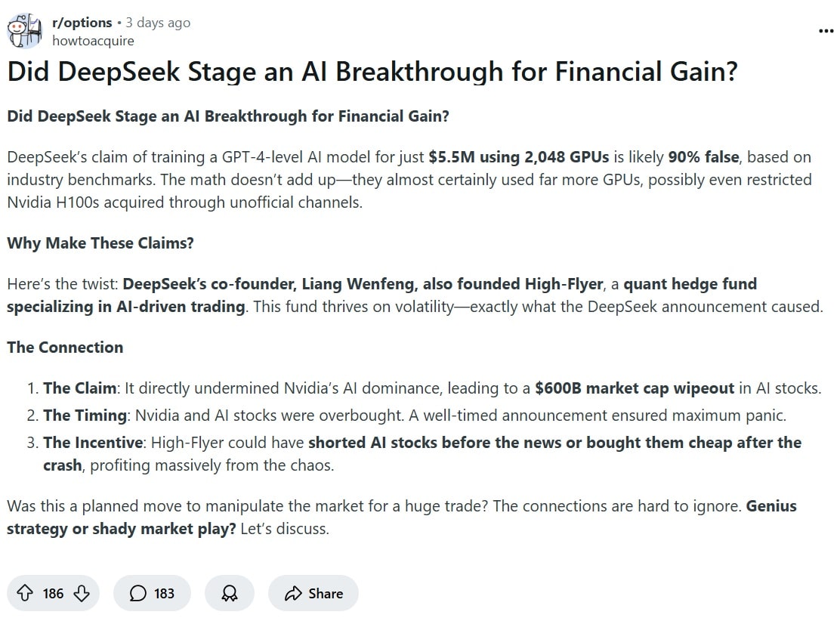Screen dimensions: 840x621
Task: Click the Share arrow icon
Action: 292,593
